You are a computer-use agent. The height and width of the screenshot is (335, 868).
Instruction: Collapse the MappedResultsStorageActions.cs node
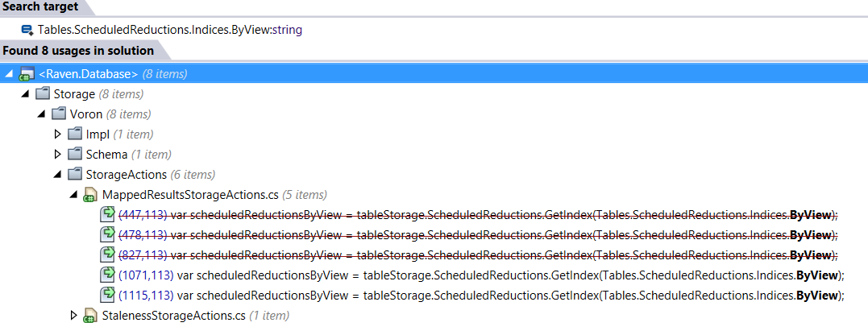(74, 195)
